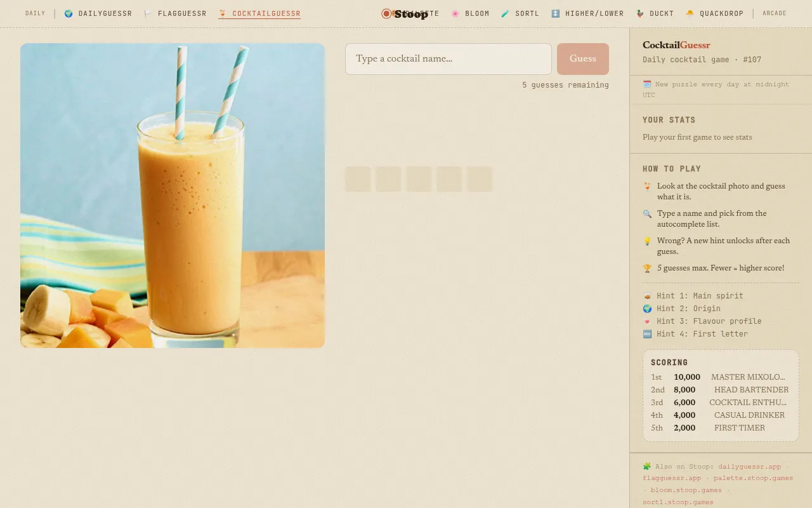The width and height of the screenshot is (812, 508).
Task: Click the cocktail icon beside 'Look at the cocktail photo'
Action: pos(647,186)
